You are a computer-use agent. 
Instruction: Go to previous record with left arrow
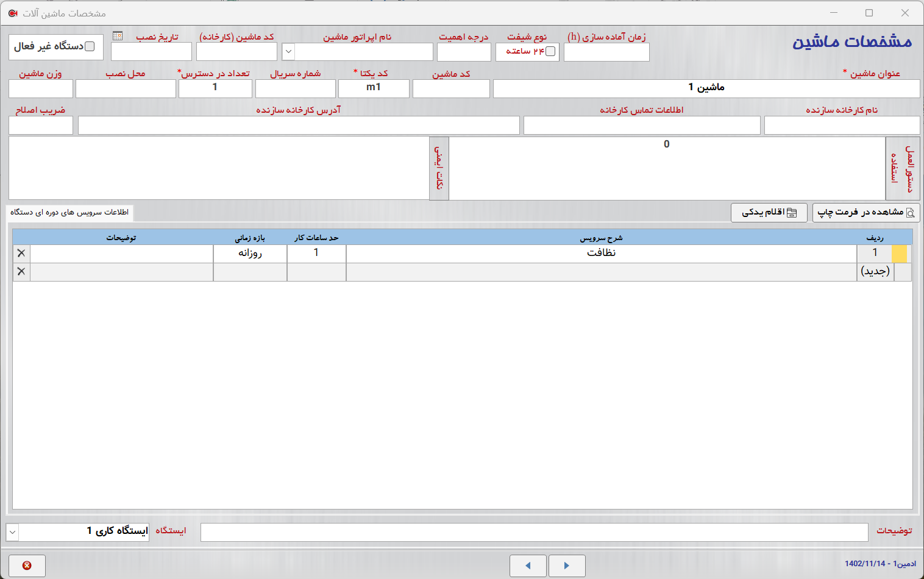point(528,566)
